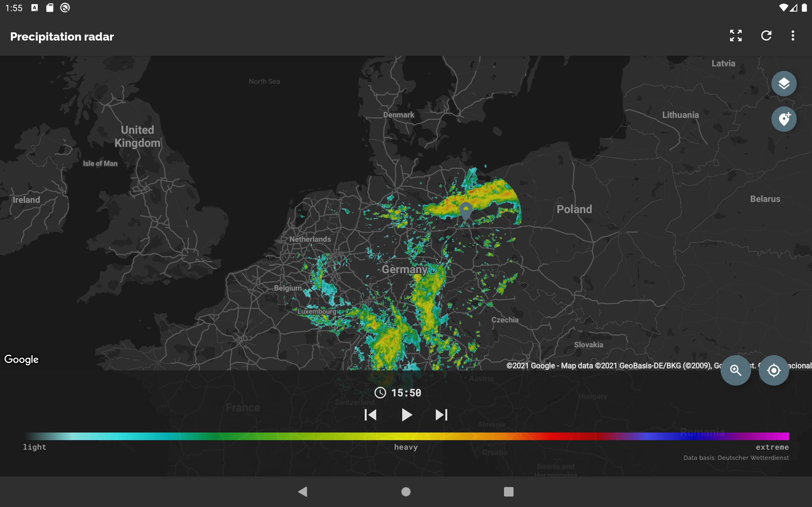Skip to last radar frame
Screen dimensions: 812x507
[x=441, y=415]
